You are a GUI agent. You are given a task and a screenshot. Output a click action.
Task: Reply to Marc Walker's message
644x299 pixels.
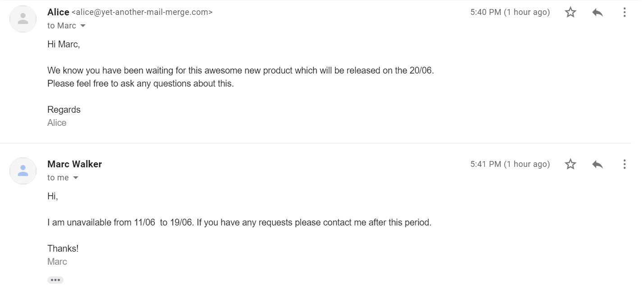tap(598, 165)
